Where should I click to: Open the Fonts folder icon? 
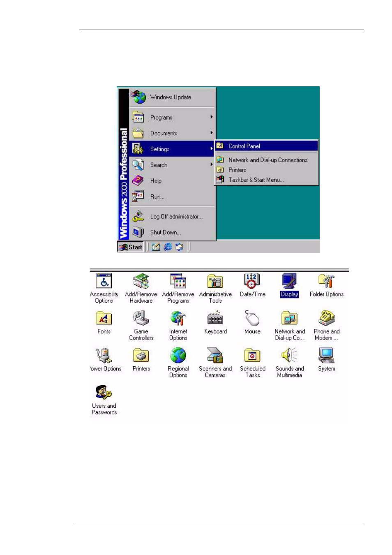(x=104, y=319)
